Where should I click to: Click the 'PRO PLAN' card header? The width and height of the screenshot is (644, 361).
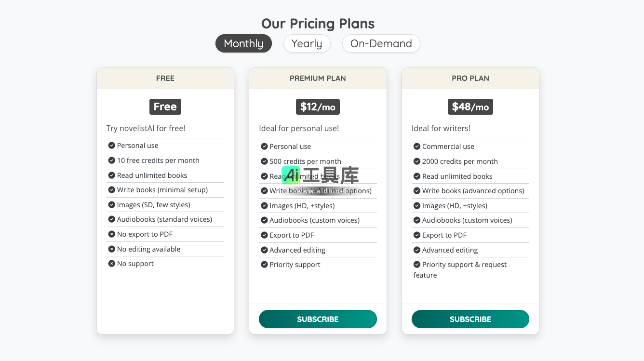point(470,78)
